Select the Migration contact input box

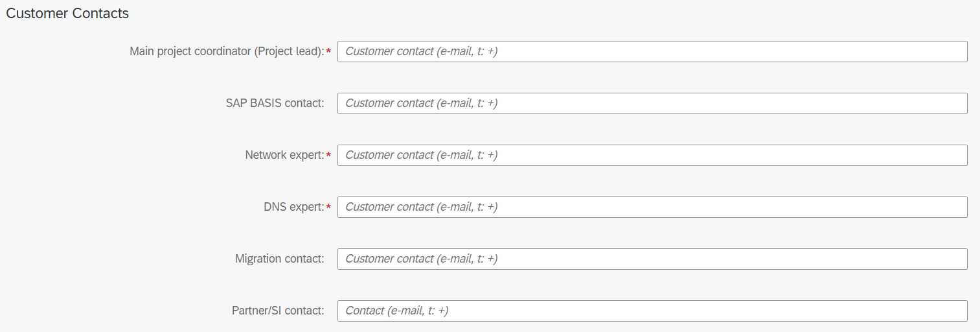click(x=652, y=259)
